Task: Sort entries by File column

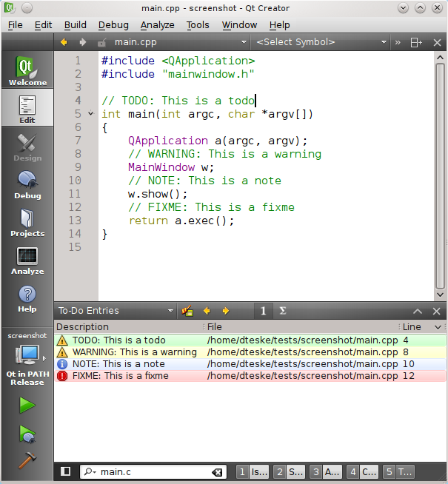Action: click(x=301, y=327)
